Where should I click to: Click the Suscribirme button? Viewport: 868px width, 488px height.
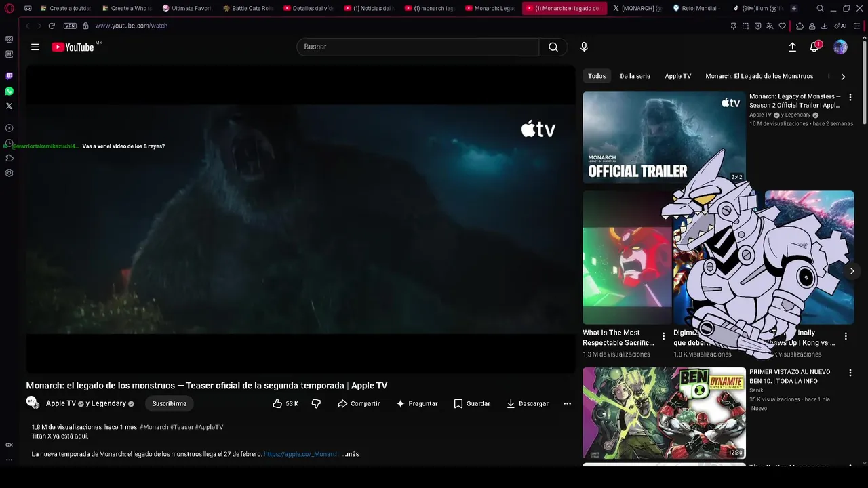pyautogui.click(x=170, y=403)
